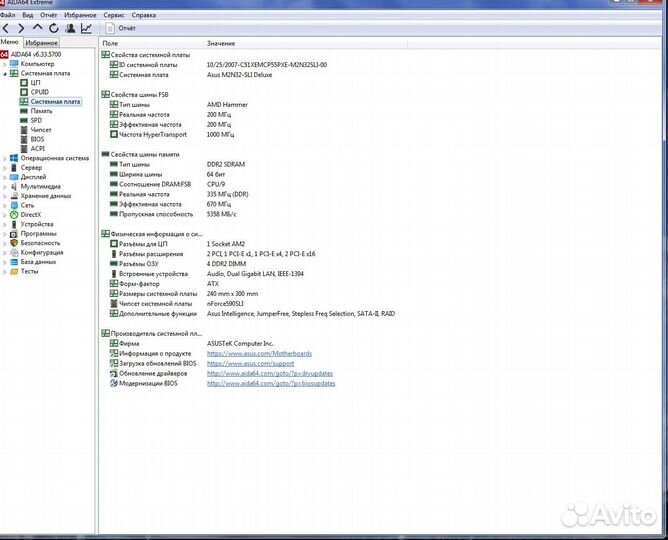This screenshot has height=540, width=668.
Task: Click the Значение column header
Action: tap(221, 44)
